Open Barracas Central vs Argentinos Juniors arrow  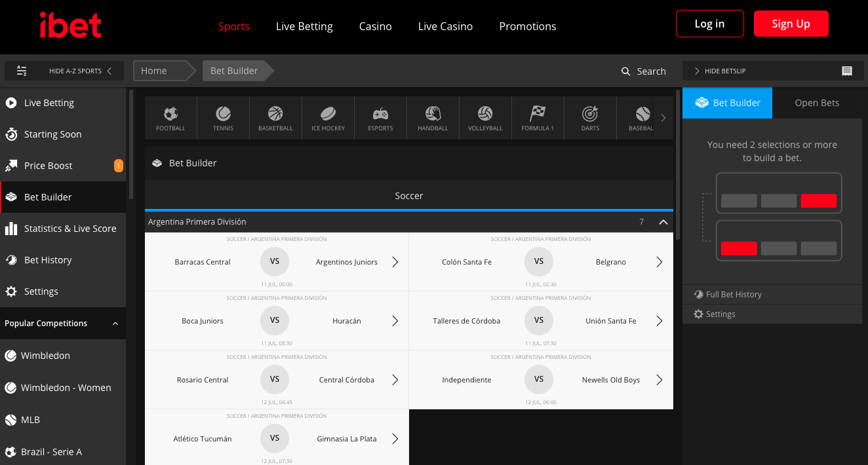[395, 262]
